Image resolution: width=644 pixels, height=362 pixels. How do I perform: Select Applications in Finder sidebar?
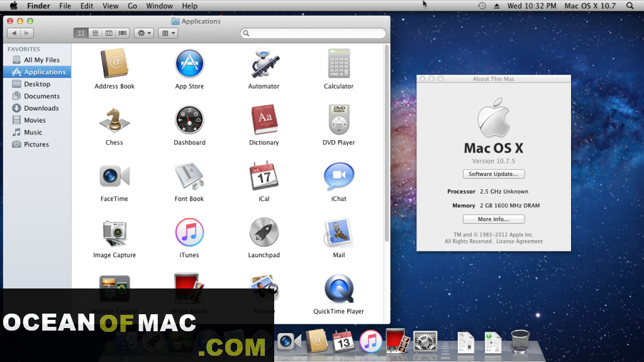point(37,72)
